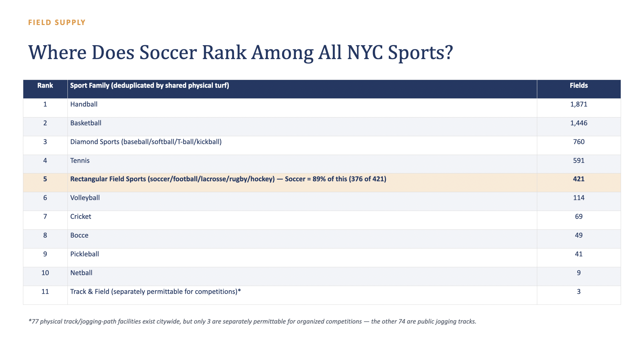The image size is (644, 342).
Task: Select the Basketball sport cell
Action: [x=302, y=127]
